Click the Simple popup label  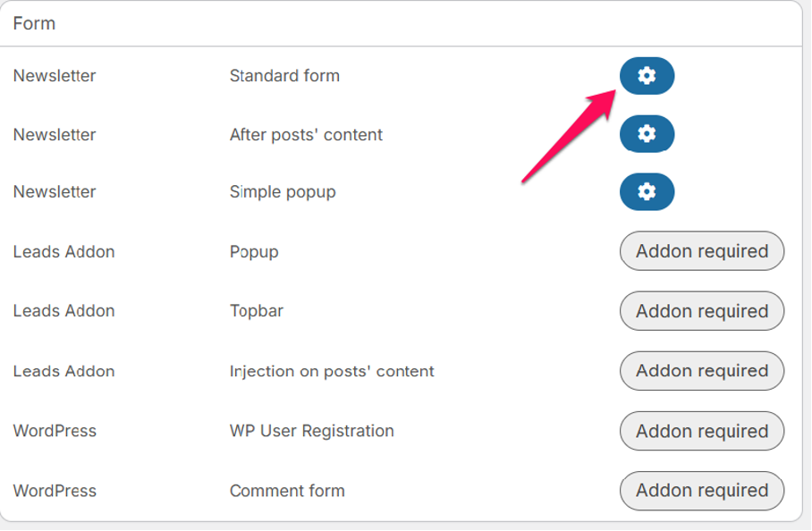point(283,192)
